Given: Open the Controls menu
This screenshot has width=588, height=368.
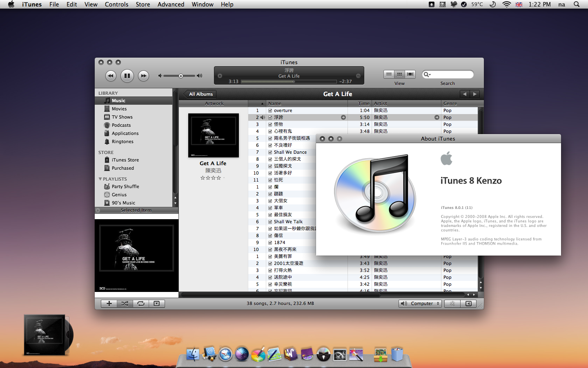Looking at the screenshot, I should (116, 4).
